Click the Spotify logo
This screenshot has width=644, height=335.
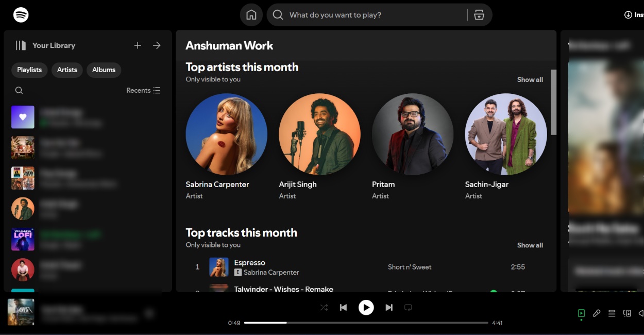21,14
